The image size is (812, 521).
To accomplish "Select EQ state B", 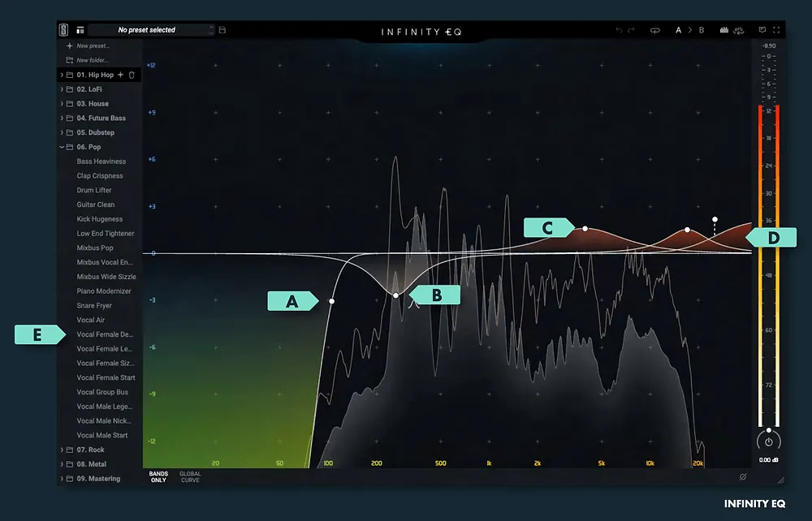I will pyautogui.click(x=702, y=30).
